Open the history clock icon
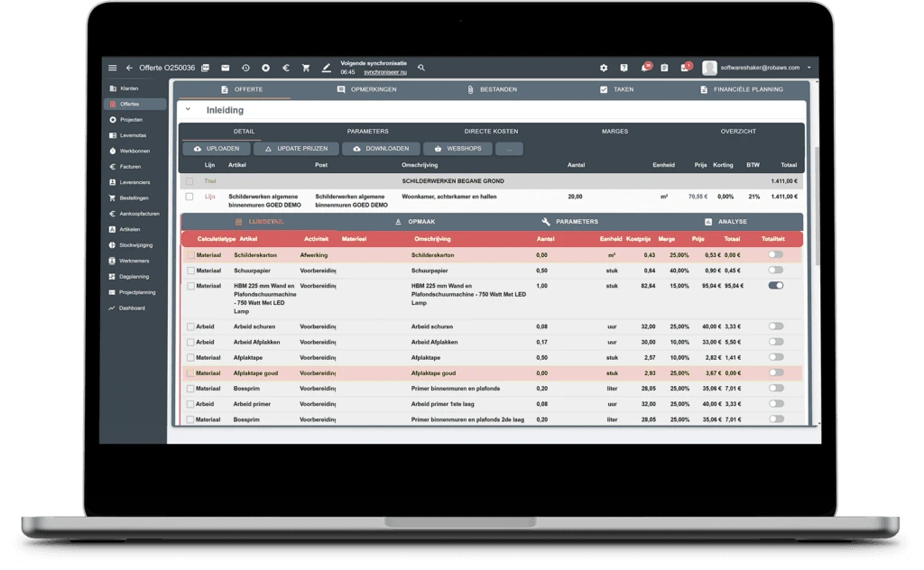The image size is (924, 570). pos(245,68)
